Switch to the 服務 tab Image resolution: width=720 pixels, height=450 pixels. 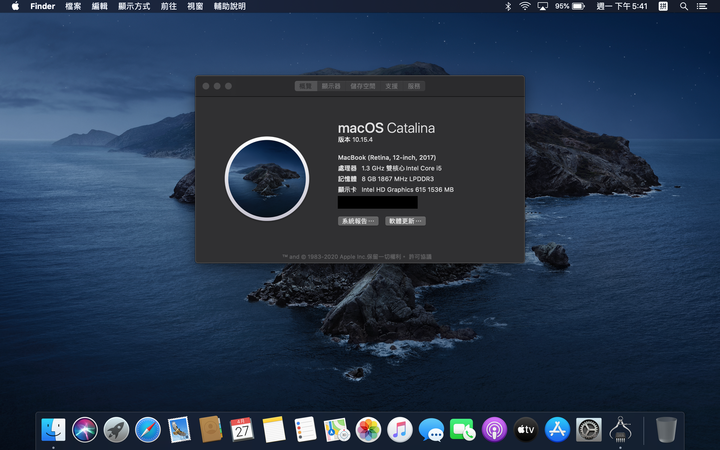coord(414,86)
